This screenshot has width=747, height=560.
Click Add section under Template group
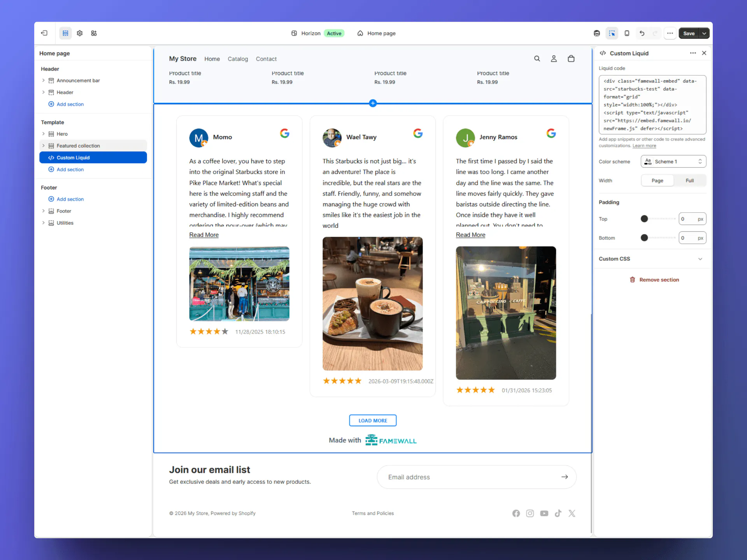(x=66, y=170)
